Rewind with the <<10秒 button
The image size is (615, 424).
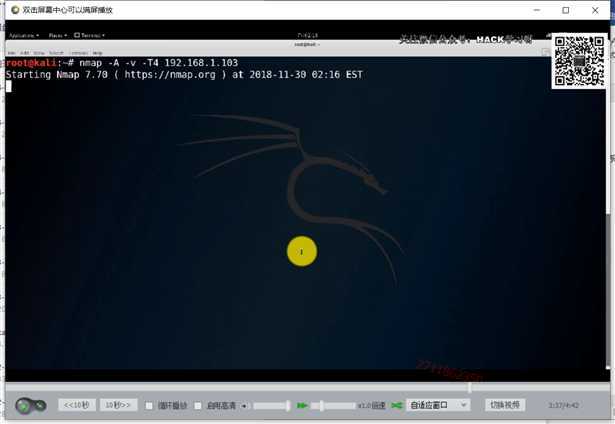pos(77,405)
